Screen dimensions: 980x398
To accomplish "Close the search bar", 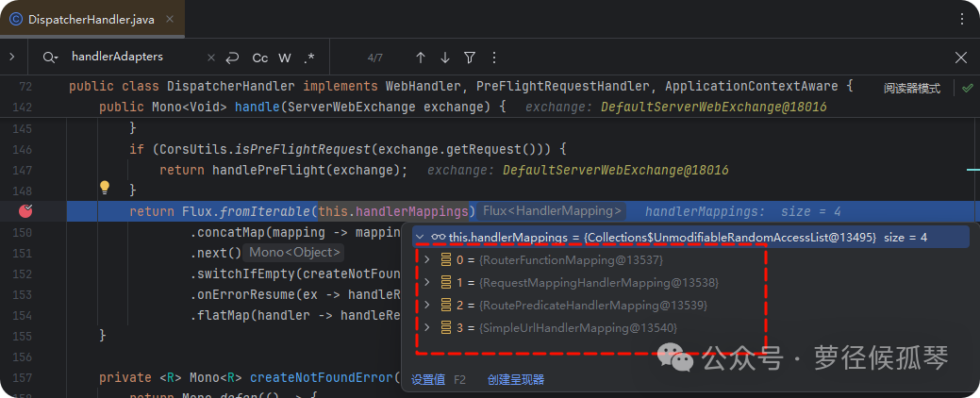I will pos(961,58).
